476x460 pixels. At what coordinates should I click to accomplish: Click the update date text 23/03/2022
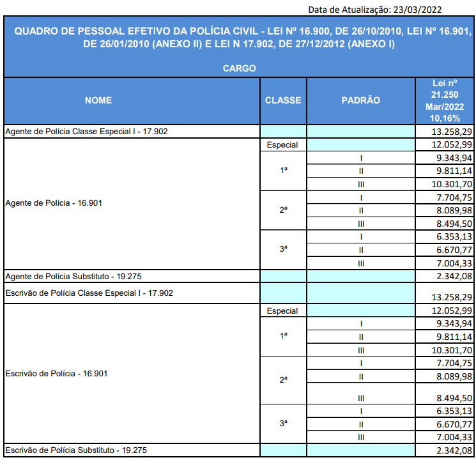tap(418, 9)
